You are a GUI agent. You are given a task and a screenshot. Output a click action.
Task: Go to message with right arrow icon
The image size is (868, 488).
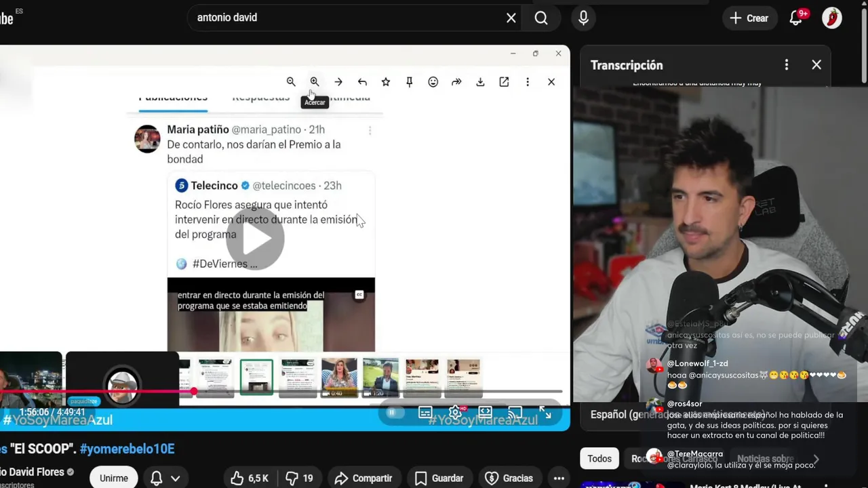[x=338, y=82]
